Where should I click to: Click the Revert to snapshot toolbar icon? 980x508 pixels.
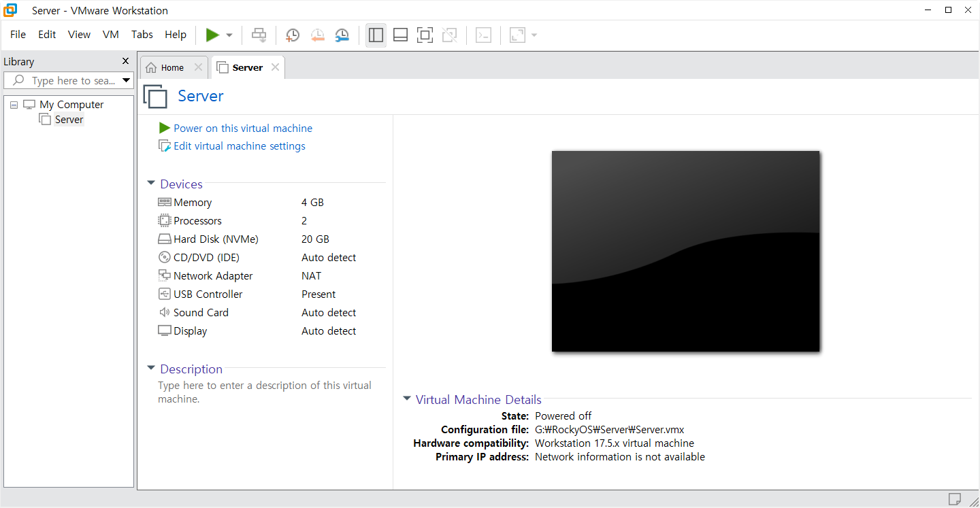317,35
